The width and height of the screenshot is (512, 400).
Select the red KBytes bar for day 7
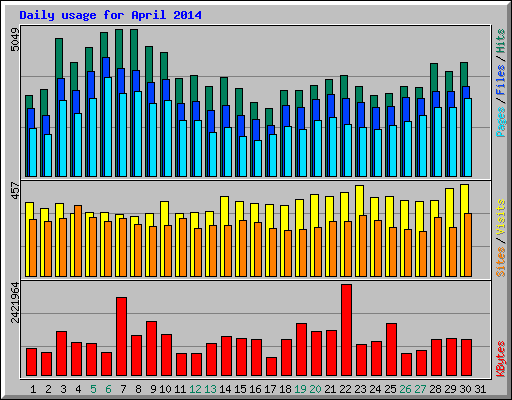point(121,337)
